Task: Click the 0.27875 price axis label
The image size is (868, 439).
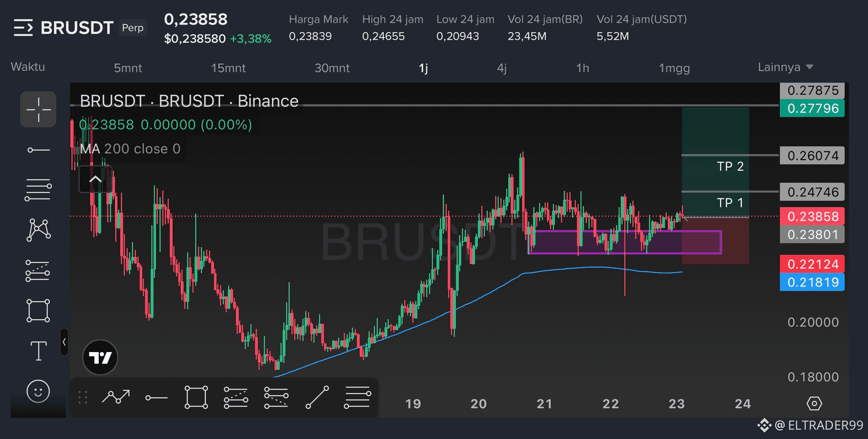Action: click(812, 90)
